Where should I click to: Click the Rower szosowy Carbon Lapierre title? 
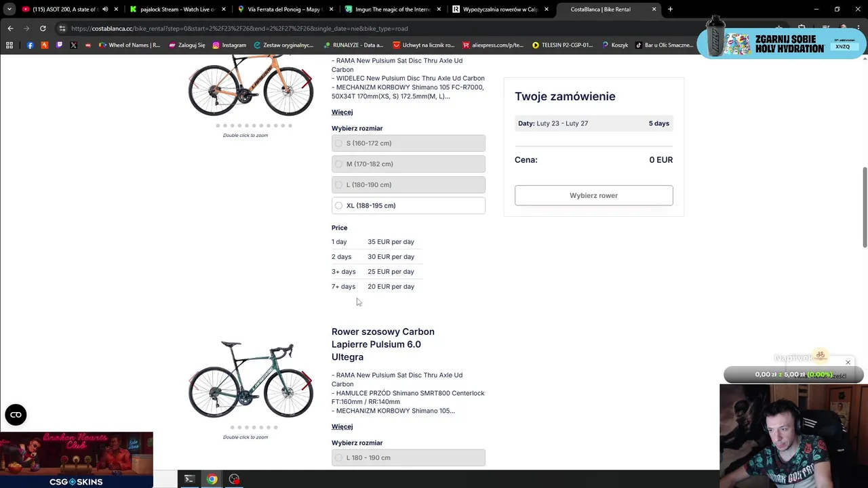(x=383, y=344)
